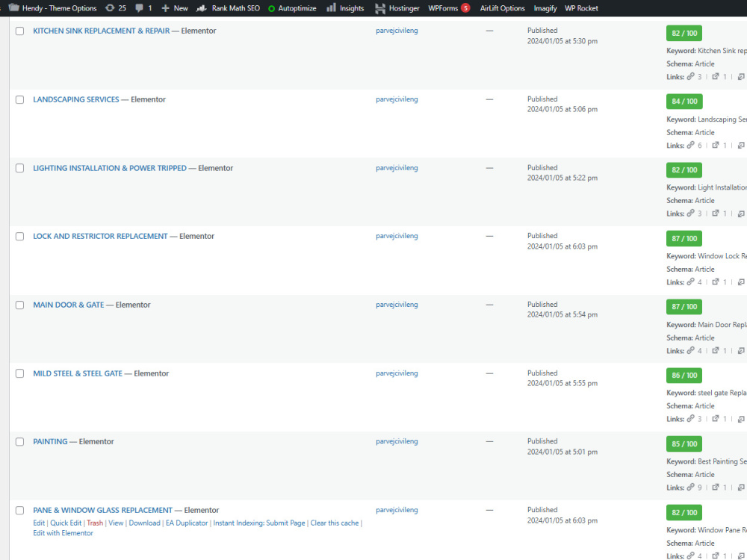Click internal links icon in Mild Steel row
The width and height of the screenshot is (747, 560).
point(690,419)
